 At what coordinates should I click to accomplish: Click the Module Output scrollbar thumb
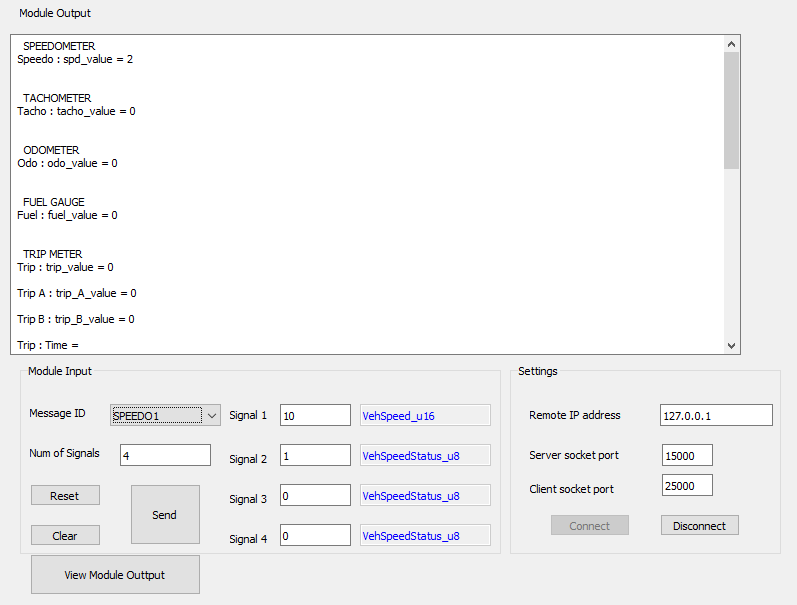(731, 110)
